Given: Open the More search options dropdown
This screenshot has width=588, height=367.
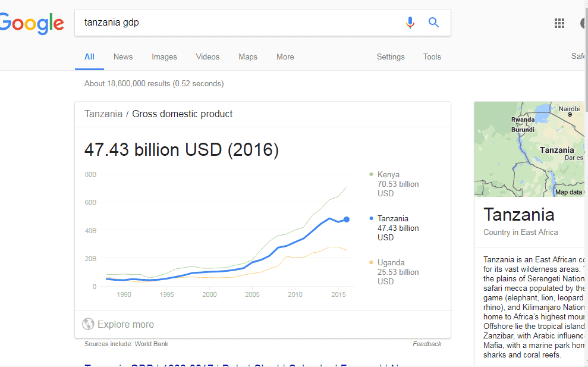Looking at the screenshot, I should click(x=285, y=57).
